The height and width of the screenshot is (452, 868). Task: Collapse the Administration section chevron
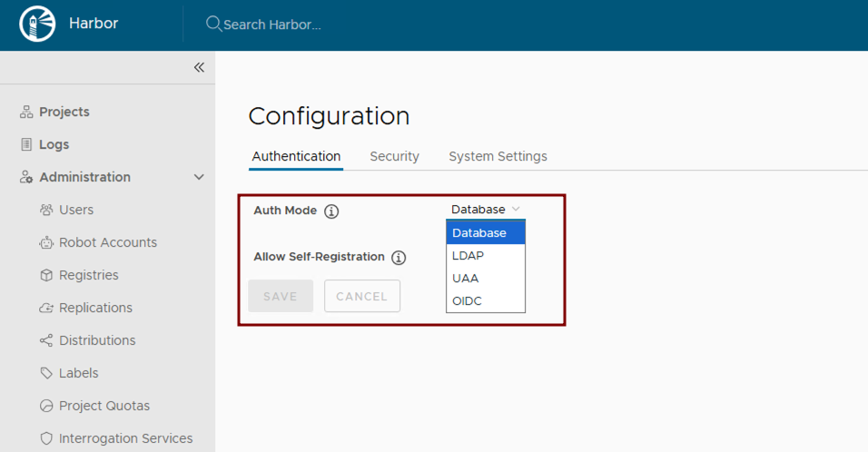pos(200,177)
